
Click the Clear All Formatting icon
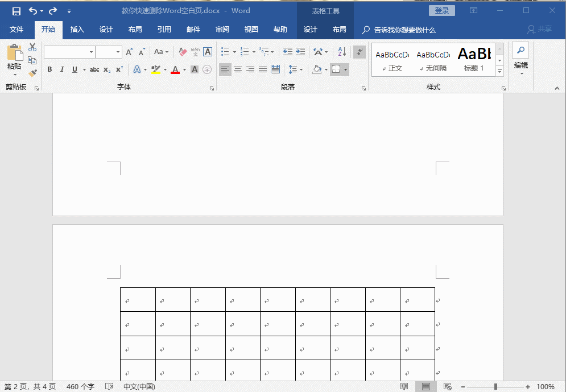182,51
